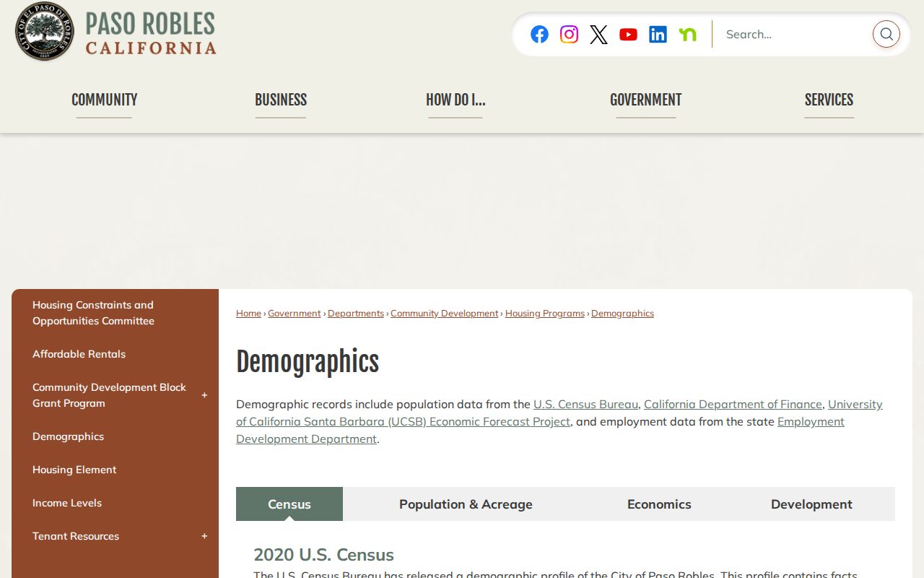Go to Housing Programs breadcrumb link
This screenshot has width=924, height=578.
tap(545, 314)
